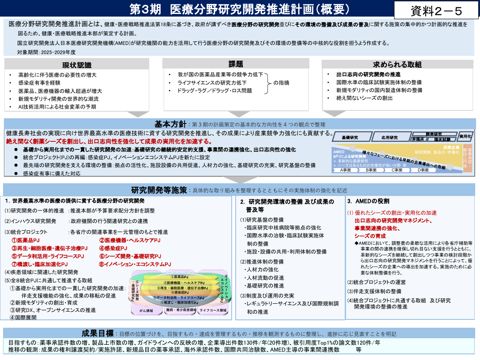This screenshot has height=360, width=480.
Task: Click the bullet '国際水準の臨床試験実施体制の整備'
Action: (x=379, y=82)
